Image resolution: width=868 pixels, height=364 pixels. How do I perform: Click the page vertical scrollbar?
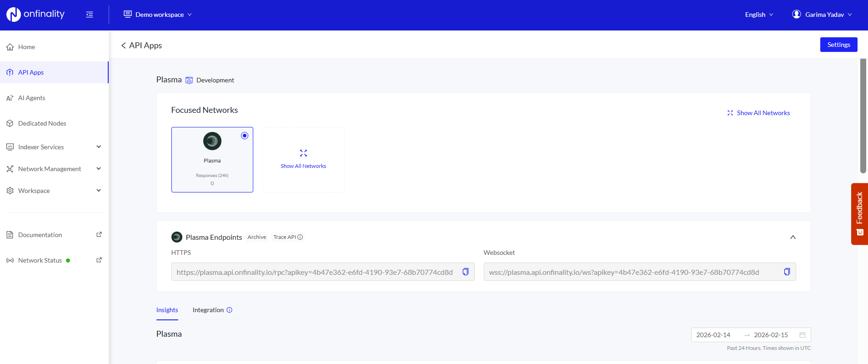pos(863,116)
